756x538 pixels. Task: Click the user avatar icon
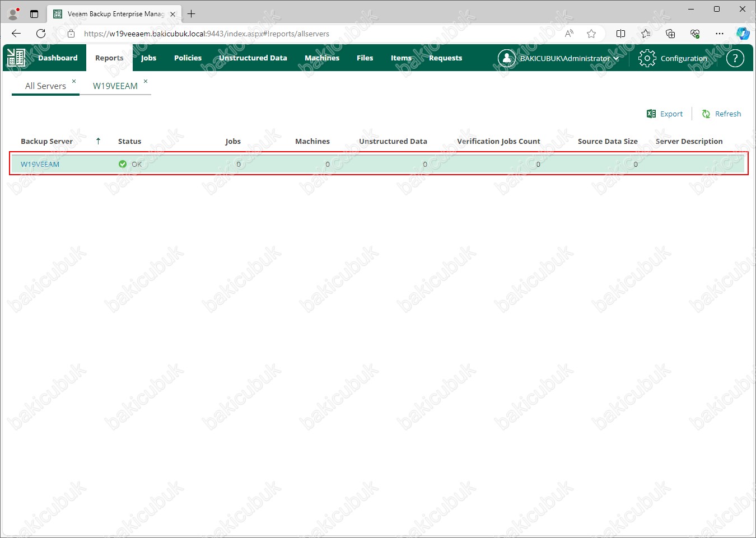coord(506,58)
